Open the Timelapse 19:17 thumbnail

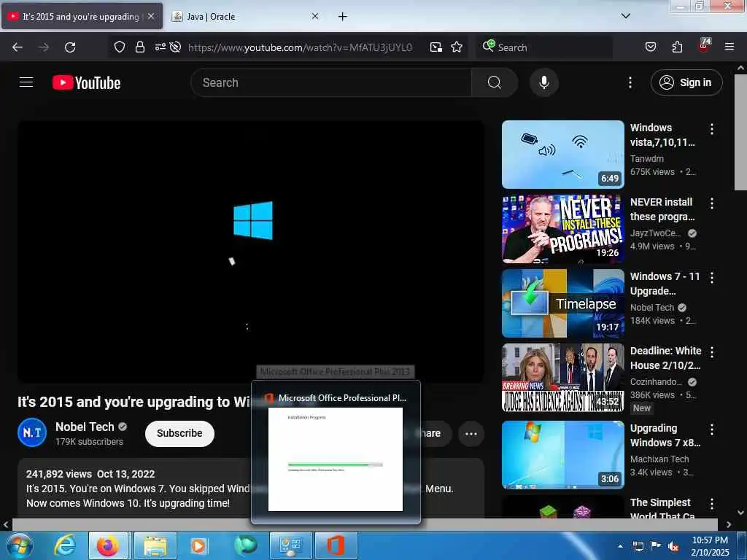tap(562, 303)
